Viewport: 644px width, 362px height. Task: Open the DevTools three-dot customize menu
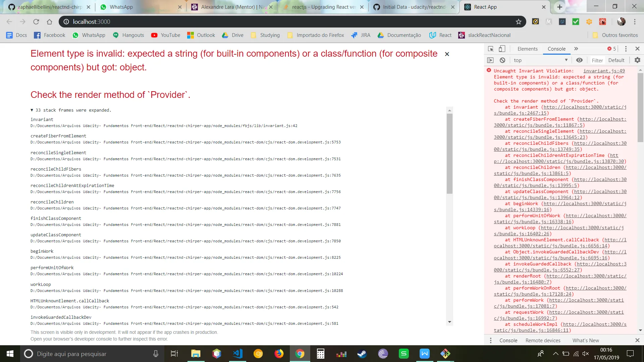tap(626, 49)
